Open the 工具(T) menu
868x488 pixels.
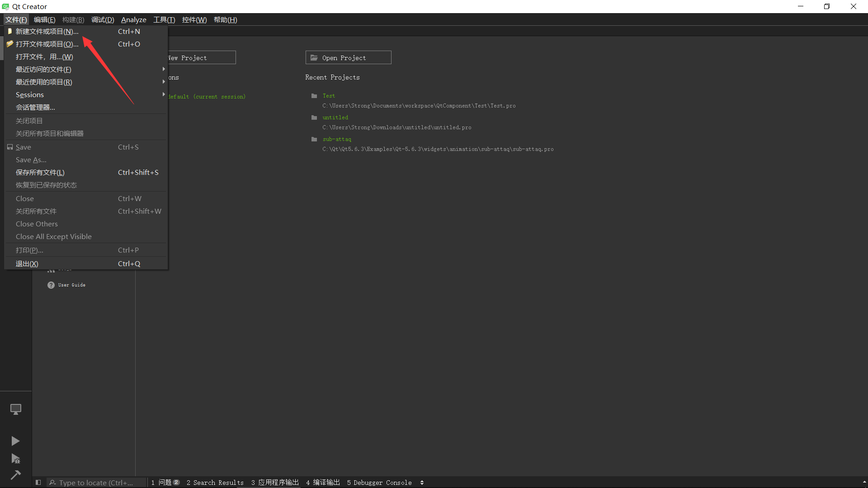click(164, 19)
